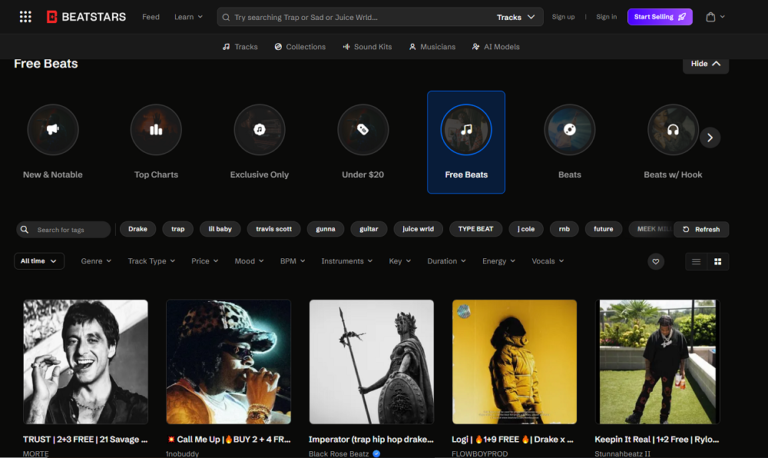Screen dimensions: 768x458
Task: Open the All time period dropdown
Action: point(39,261)
